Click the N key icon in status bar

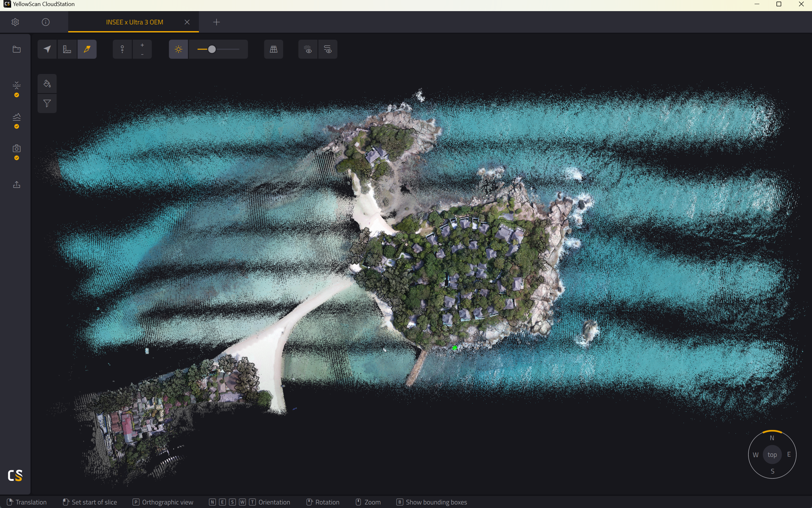coord(212,502)
